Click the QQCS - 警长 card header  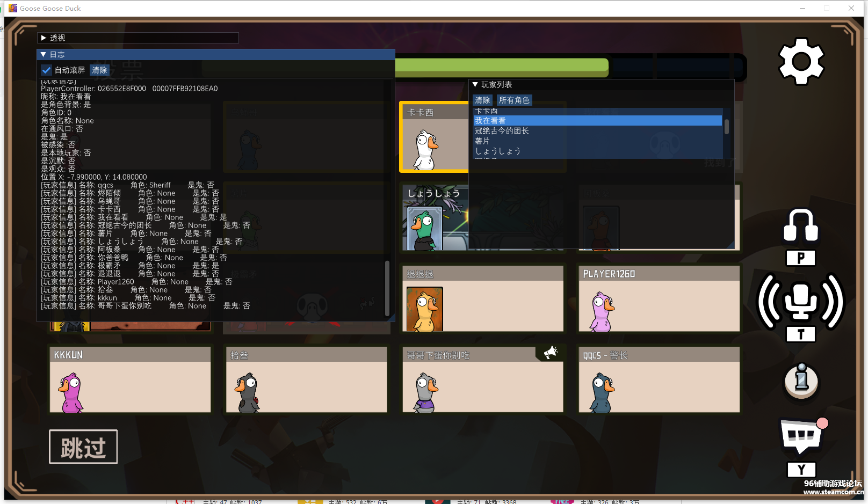pyautogui.click(x=659, y=355)
